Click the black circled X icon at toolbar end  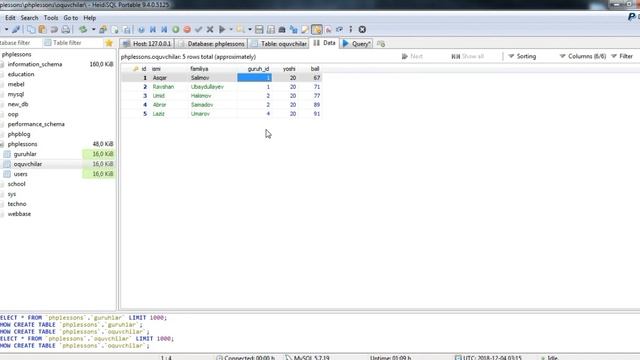(x=362, y=29)
